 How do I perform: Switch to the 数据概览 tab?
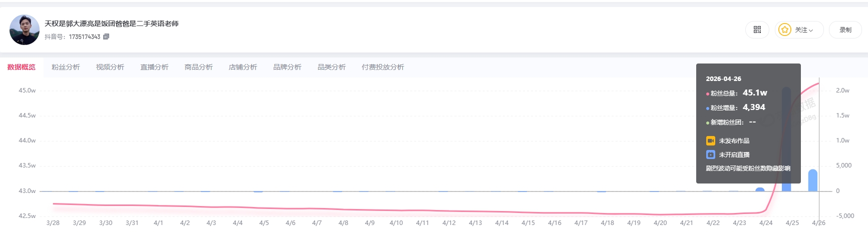tap(21, 67)
